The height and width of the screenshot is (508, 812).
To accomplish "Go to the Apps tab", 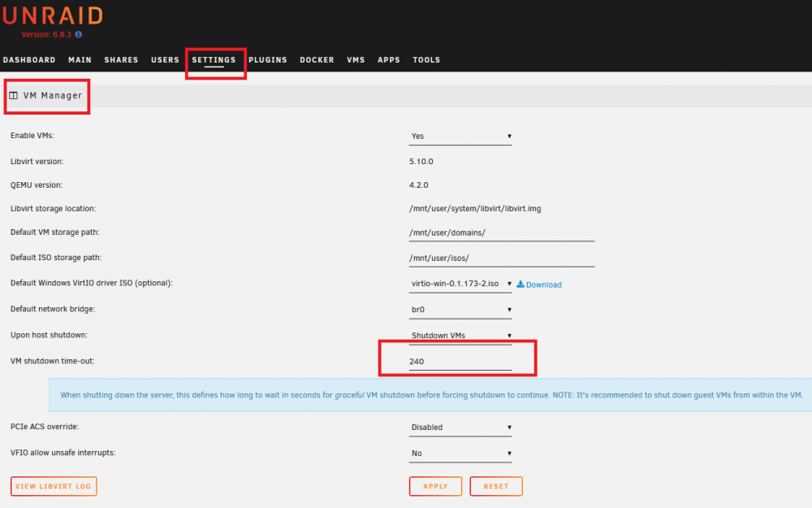I will pos(389,60).
